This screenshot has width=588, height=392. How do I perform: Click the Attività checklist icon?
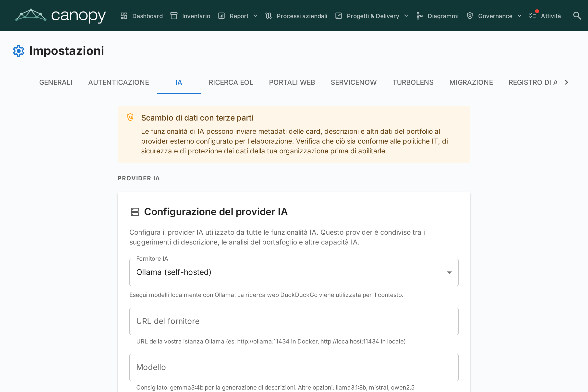click(533, 16)
